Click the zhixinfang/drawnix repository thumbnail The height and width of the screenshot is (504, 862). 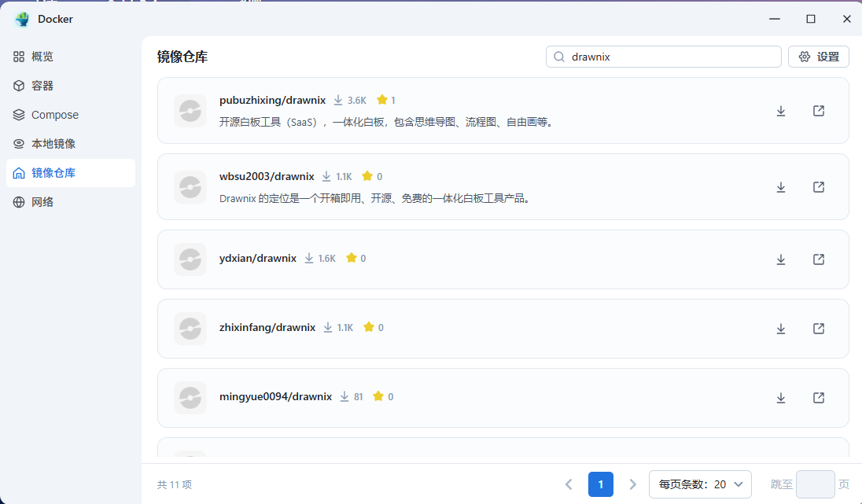pos(190,329)
